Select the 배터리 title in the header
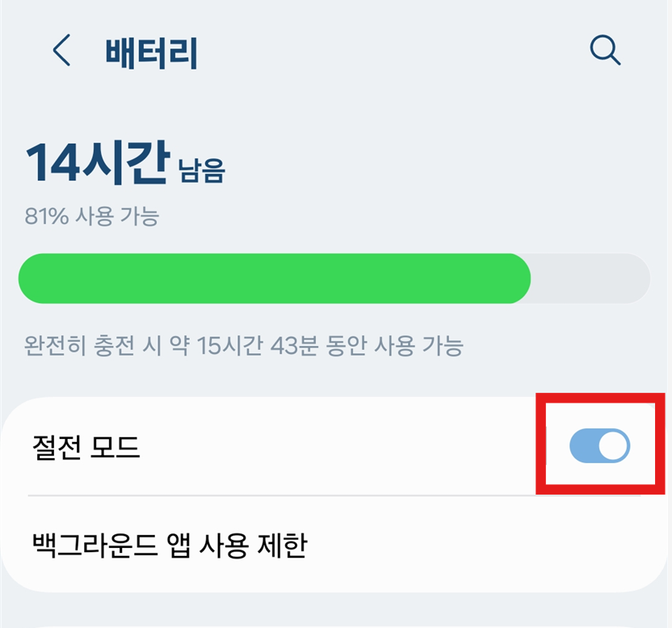The image size is (672, 628). click(x=152, y=52)
